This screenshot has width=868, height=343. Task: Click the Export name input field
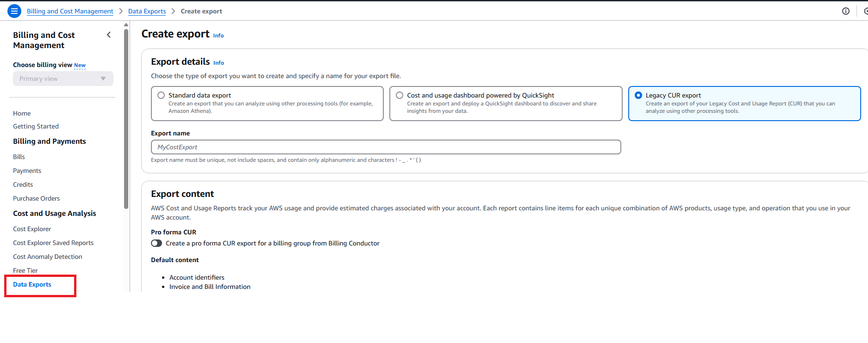tap(386, 147)
